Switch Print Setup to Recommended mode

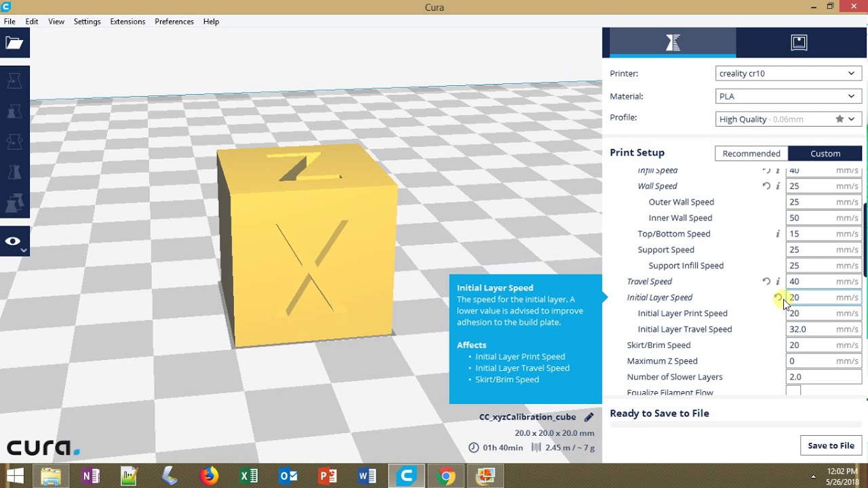pos(751,154)
